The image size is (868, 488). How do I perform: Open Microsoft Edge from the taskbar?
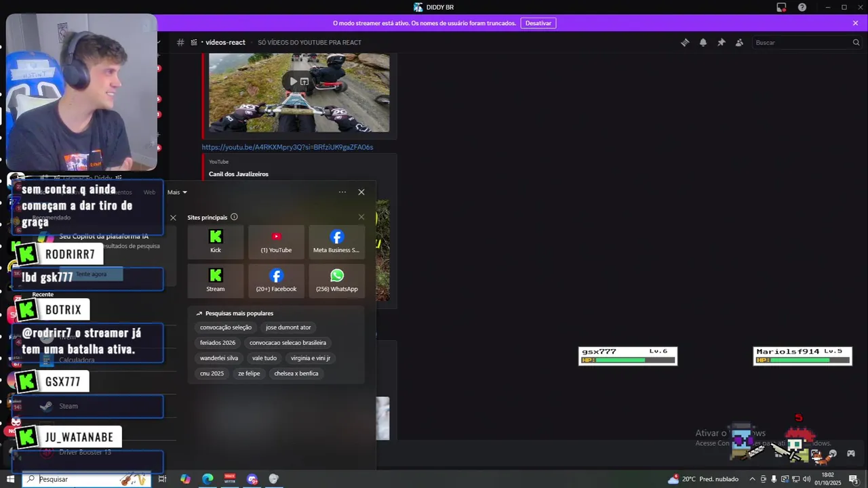coord(208,479)
